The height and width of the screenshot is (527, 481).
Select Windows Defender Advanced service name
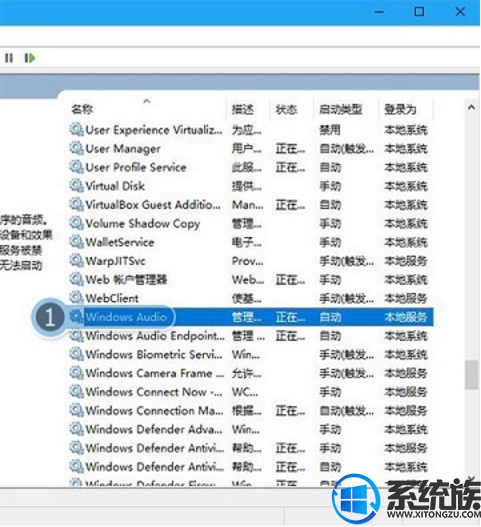click(154, 429)
